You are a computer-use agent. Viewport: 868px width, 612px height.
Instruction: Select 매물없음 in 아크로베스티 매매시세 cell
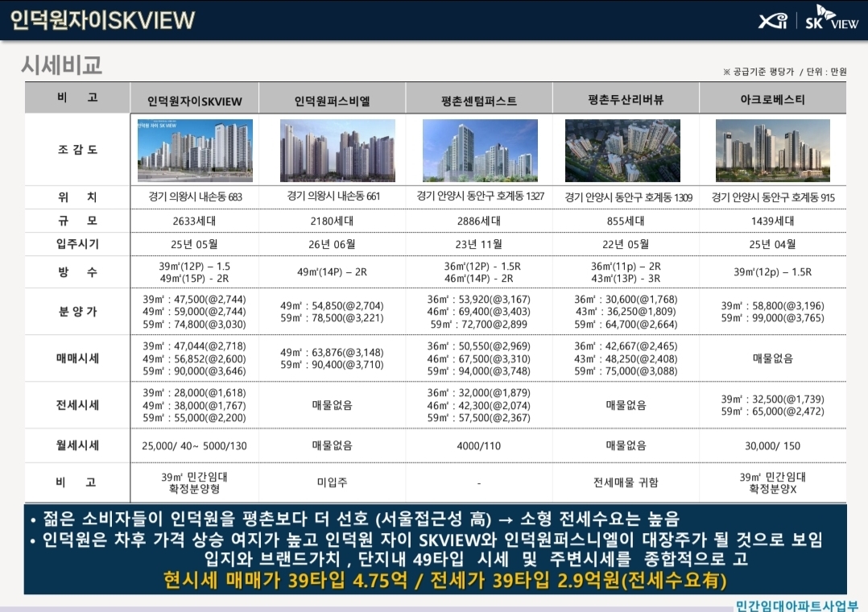(x=772, y=358)
